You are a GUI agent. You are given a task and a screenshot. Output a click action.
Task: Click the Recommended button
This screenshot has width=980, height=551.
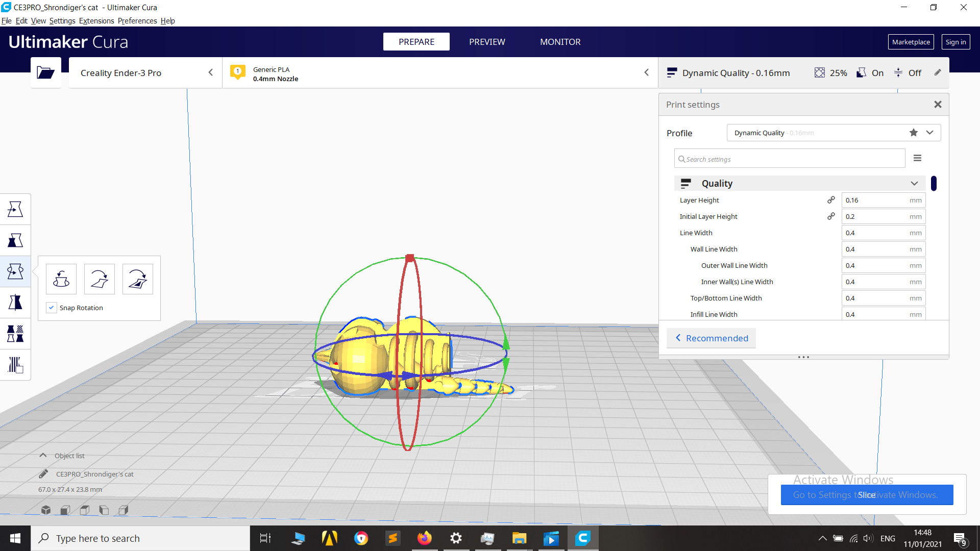711,338
